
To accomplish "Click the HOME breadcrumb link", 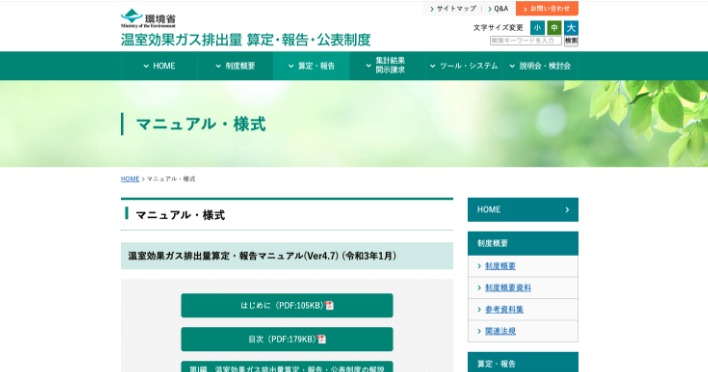I will (130, 179).
